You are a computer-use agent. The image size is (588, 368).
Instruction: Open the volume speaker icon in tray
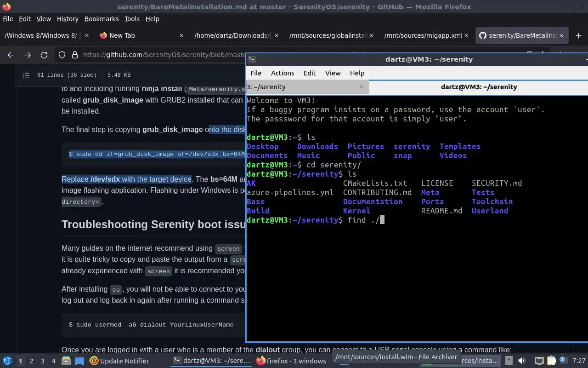tap(522, 361)
